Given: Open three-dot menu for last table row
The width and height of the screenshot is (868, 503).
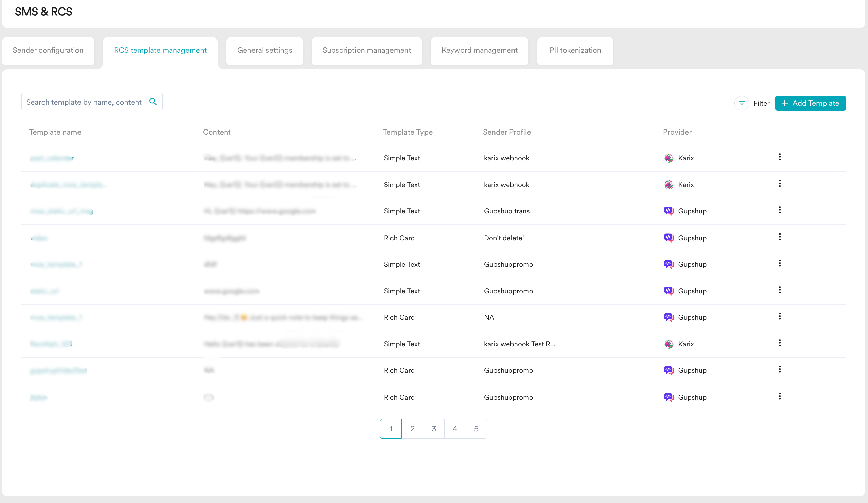Looking at the screenshot, I should (780, 397).
